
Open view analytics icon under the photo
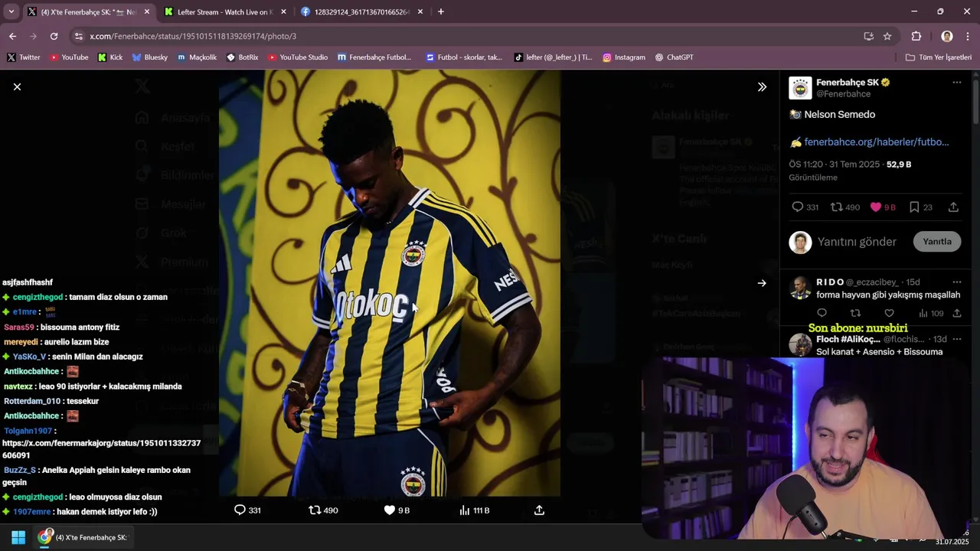coord(464,510)
